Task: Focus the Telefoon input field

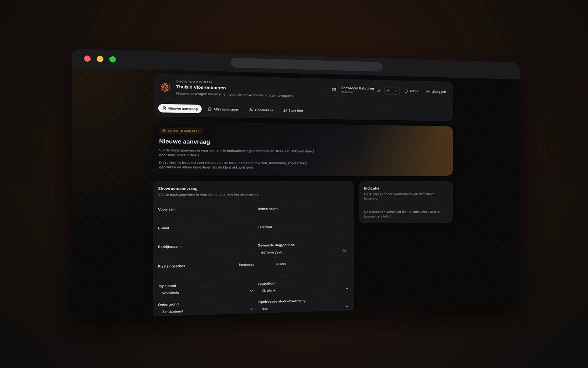Action: (303, 234)
